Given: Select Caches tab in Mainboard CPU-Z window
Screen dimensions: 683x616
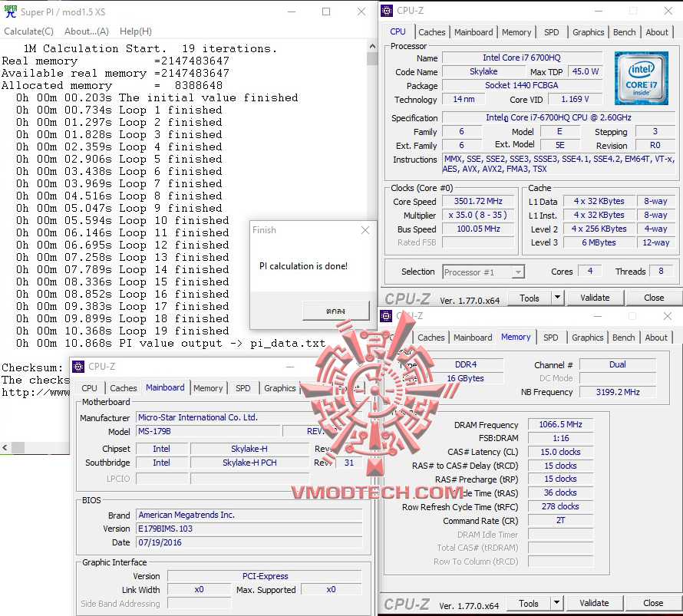Looking at the screenshot, I should [x=124, y=388].
